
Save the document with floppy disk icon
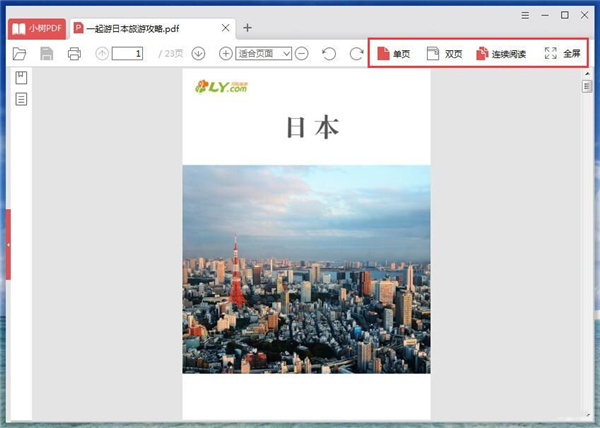point(47,54)
